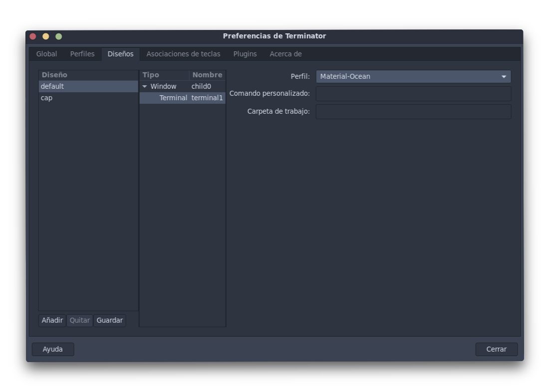Select the default layout in list

point(88,86)
